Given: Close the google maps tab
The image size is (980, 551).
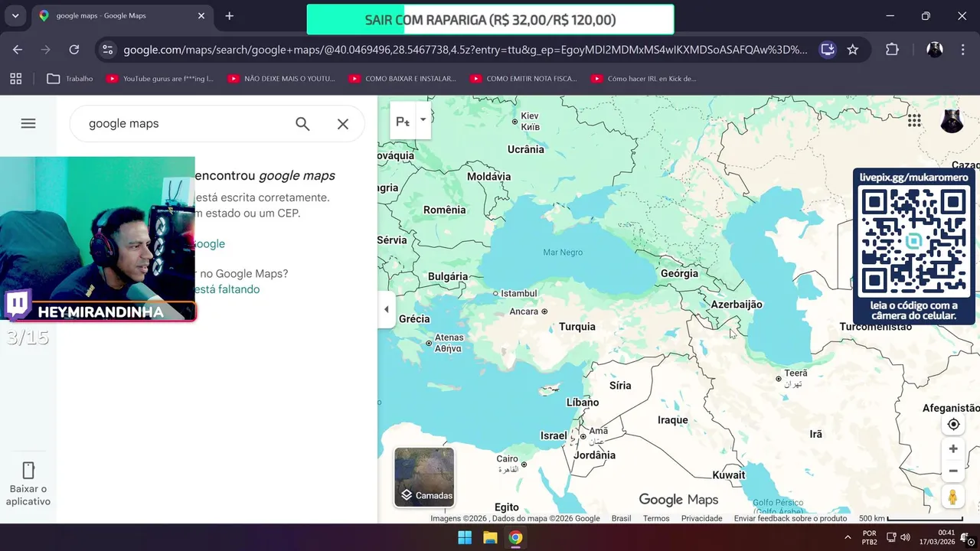Looking at the screenshot, I should pyautogui.click(x=201, y=15).
